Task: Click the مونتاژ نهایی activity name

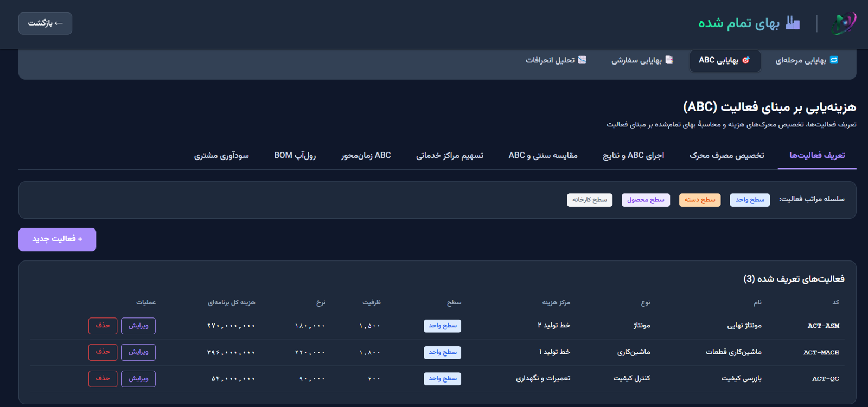Action: click(x=744, y=326)
